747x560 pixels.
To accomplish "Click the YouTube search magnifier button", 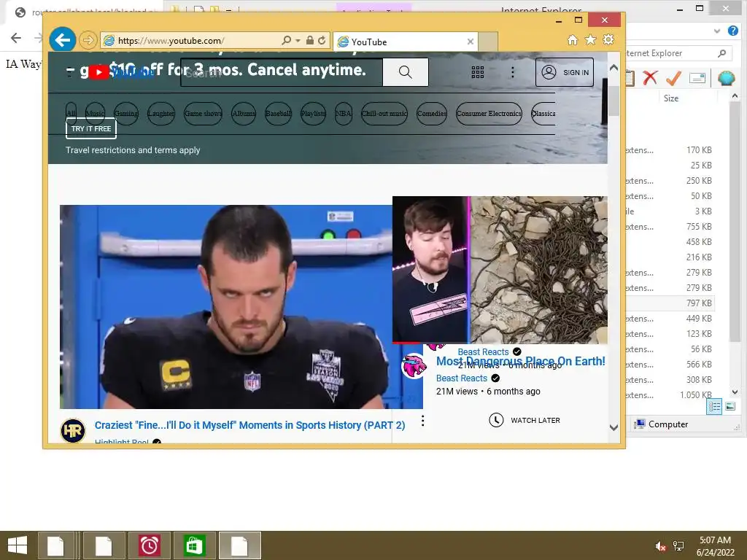I will coord(406,72).
